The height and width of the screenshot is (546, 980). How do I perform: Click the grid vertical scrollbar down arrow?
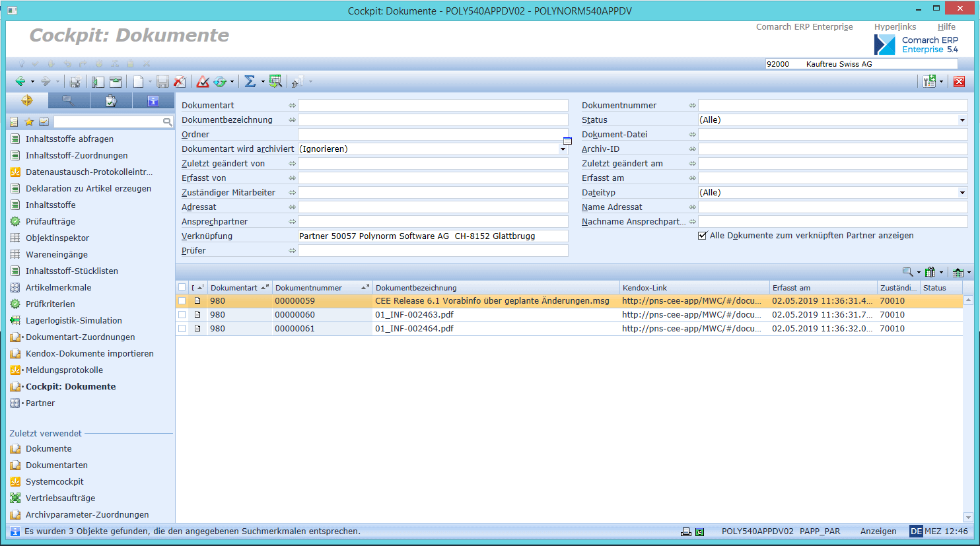coord(968,518)
